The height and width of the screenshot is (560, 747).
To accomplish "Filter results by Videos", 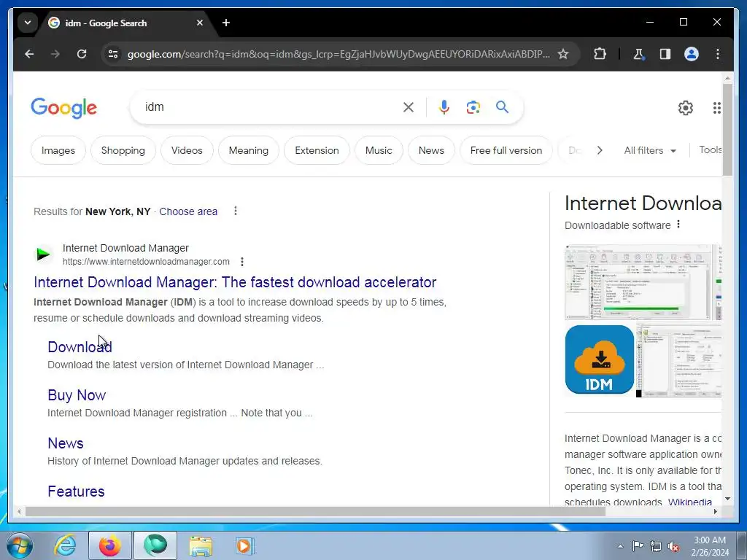I will (187, 150).
